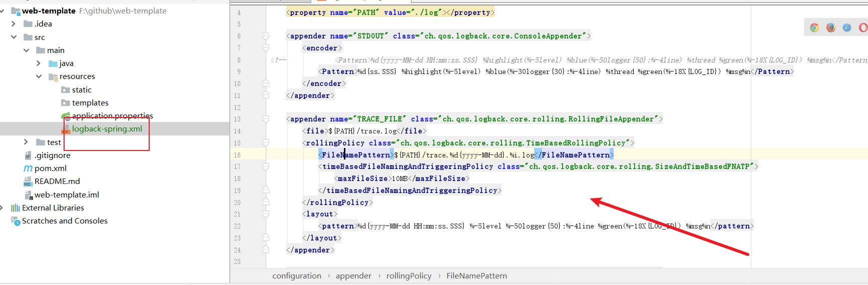Click line 18 maxFileSize value in editor
The image size is (868, 285).
pos(399,178)
